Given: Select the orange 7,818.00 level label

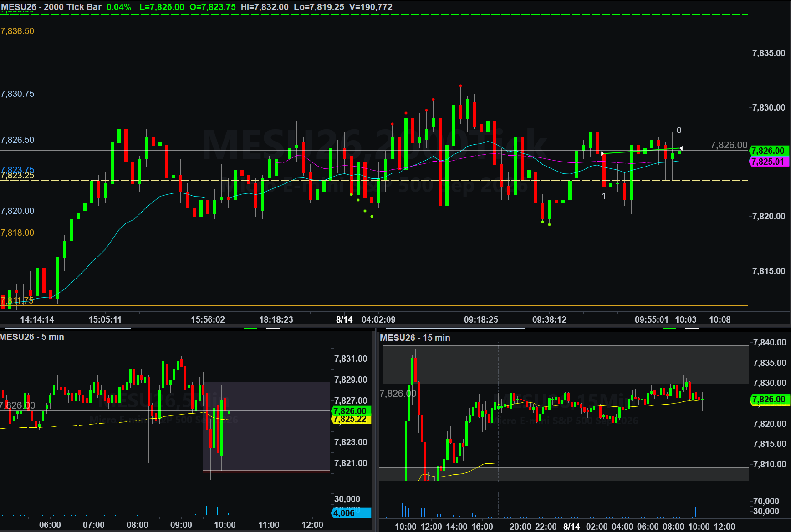Looking at the screenshot, I should (x=17, y=233).
